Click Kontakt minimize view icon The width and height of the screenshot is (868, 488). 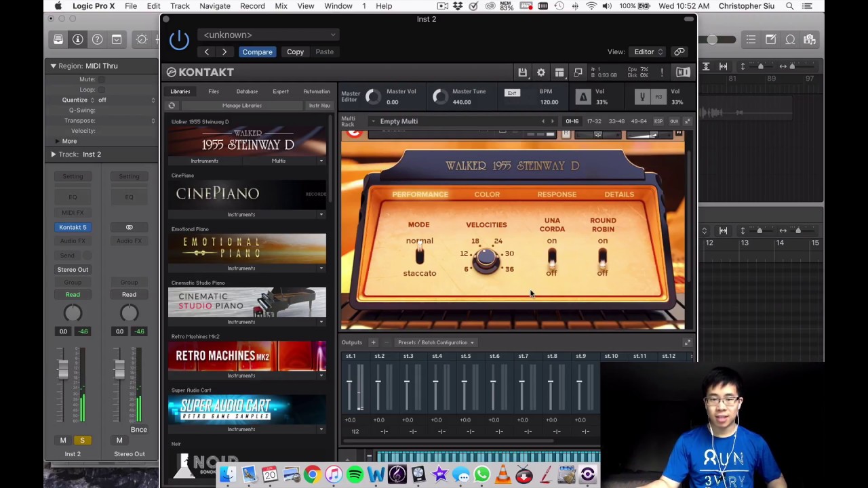pyautogui.click(x=578, y=72)
